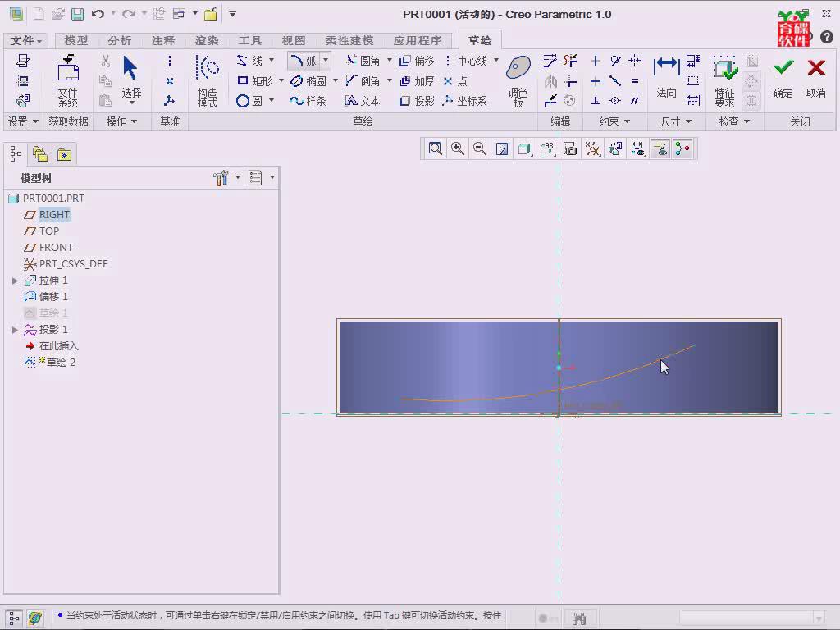Apply the Coincident constraint icon
The height and width of the screenshot is (630, 840).
coord(615,101)
